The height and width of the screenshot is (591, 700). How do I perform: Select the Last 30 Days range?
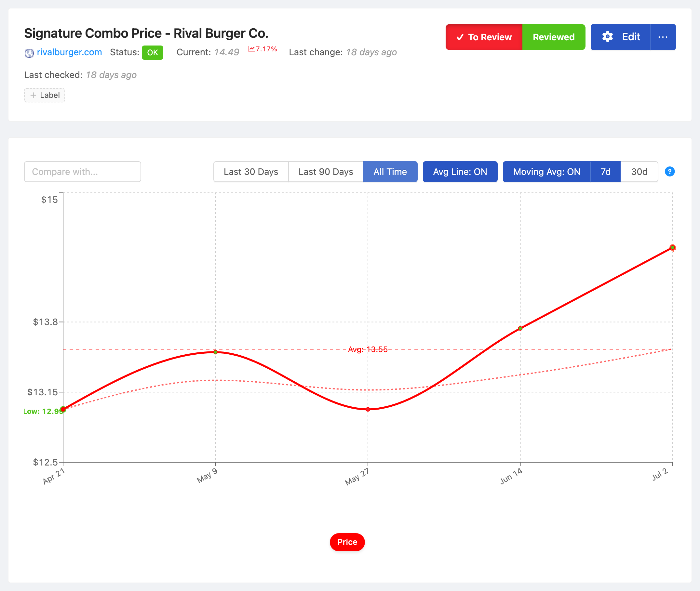click(x=251, y=172)
